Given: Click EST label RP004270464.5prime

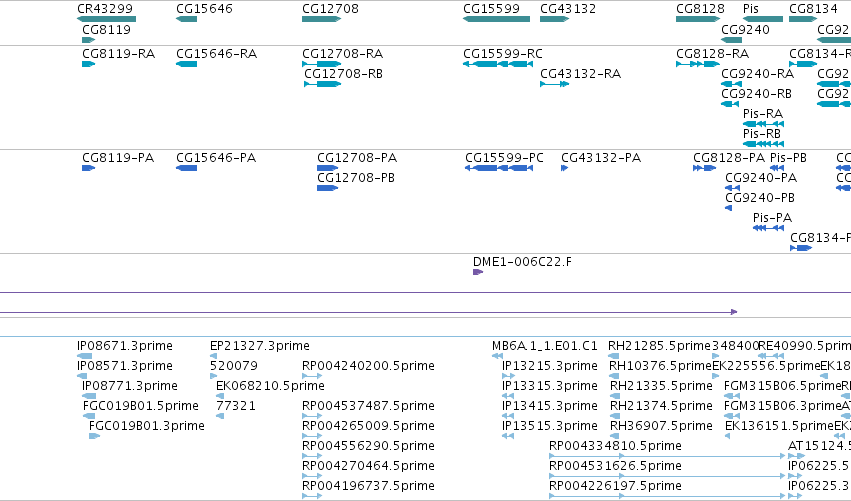Looking at the screenshot, I should point(368,467).
